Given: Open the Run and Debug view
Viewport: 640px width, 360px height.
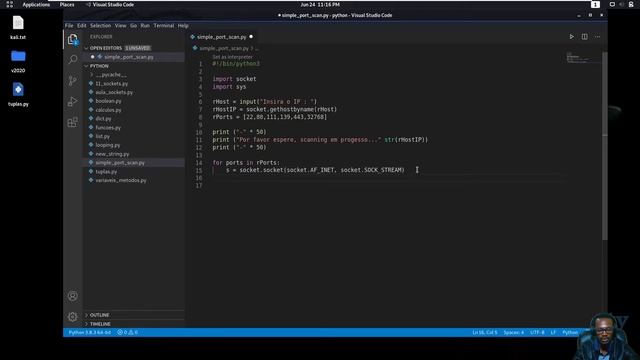Looking at the screenshot, I should pyautogui.click(x=73, y=101).
